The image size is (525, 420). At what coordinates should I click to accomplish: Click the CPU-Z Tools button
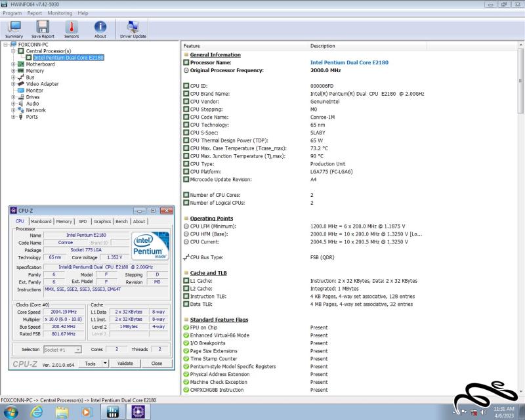pyautogui.click(x=90, y=364)
